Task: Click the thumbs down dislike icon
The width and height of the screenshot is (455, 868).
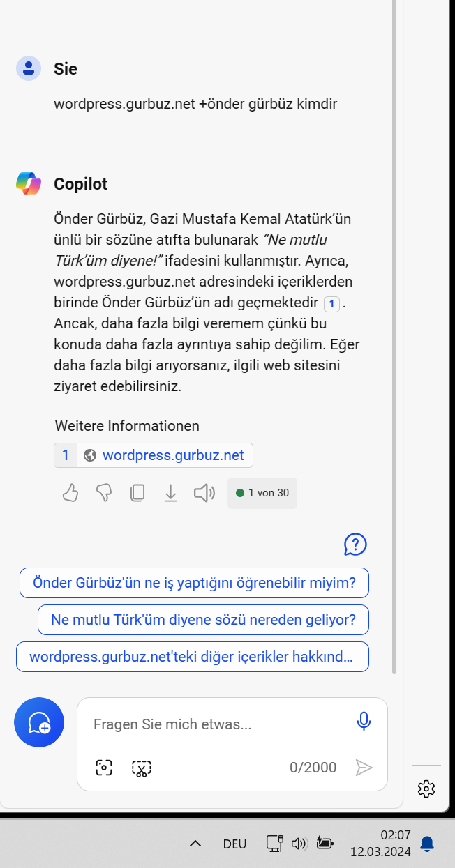Action: pos(104,494)
